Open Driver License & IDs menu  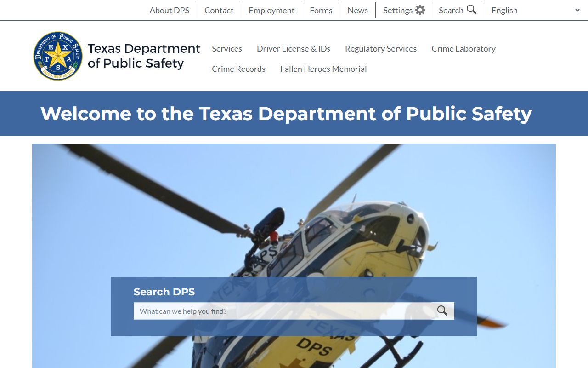(x=294, y=49)
